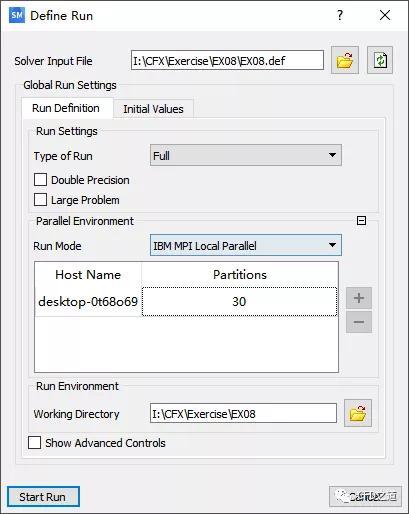Browse for Solver Input File folder icon
The width and height of the screenshot is (409, 514).
click(x=345, y=60)
